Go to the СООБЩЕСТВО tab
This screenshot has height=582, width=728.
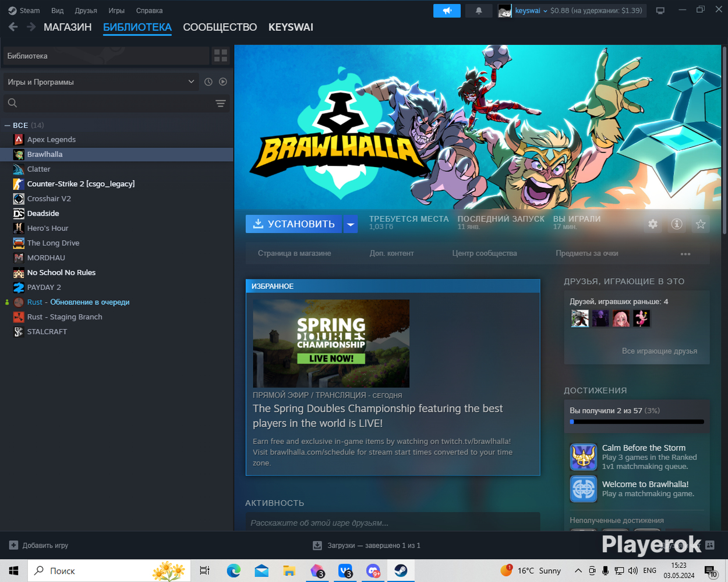click(x=220, y=27)
